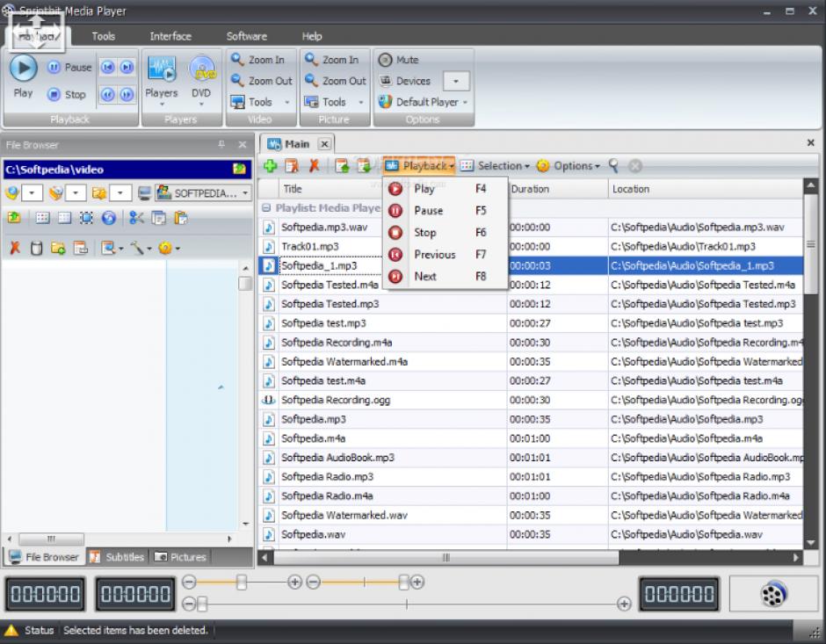Click the red X delete icon in File Browser

[x=15, y=248]
